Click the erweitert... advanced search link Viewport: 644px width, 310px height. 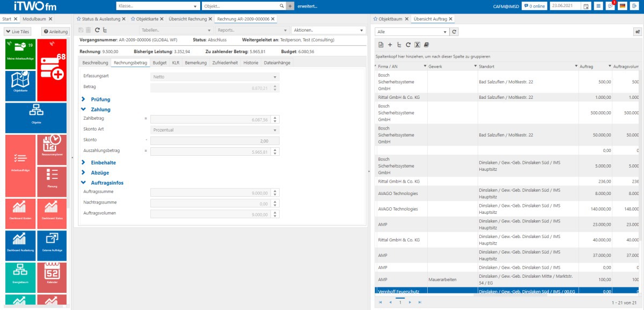308,6
